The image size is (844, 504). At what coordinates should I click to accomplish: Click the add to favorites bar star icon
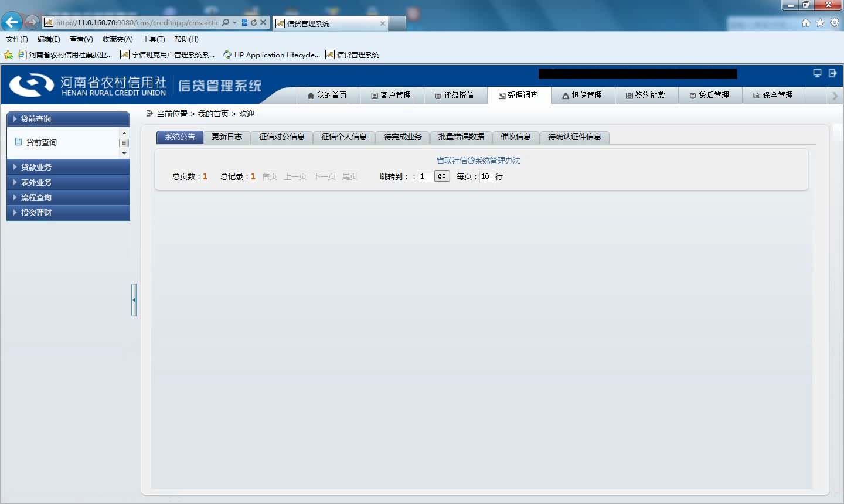click(x=8, y=55)
